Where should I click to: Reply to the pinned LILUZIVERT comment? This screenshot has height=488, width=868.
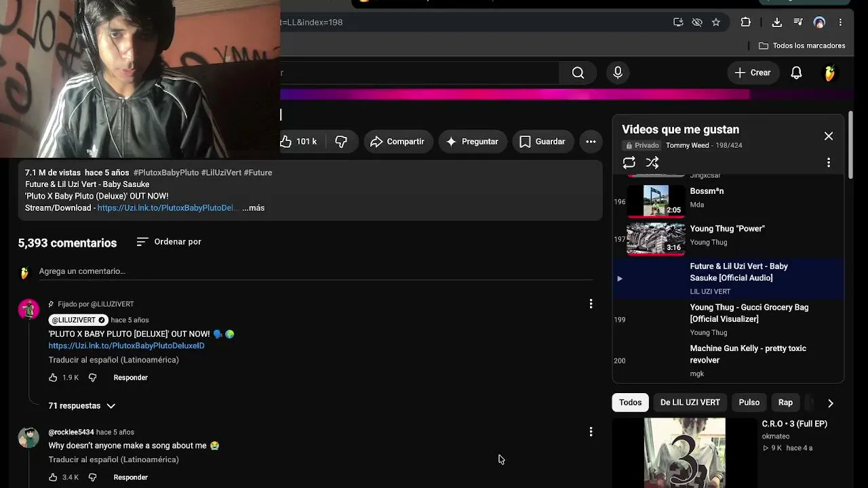click(130, 378)
